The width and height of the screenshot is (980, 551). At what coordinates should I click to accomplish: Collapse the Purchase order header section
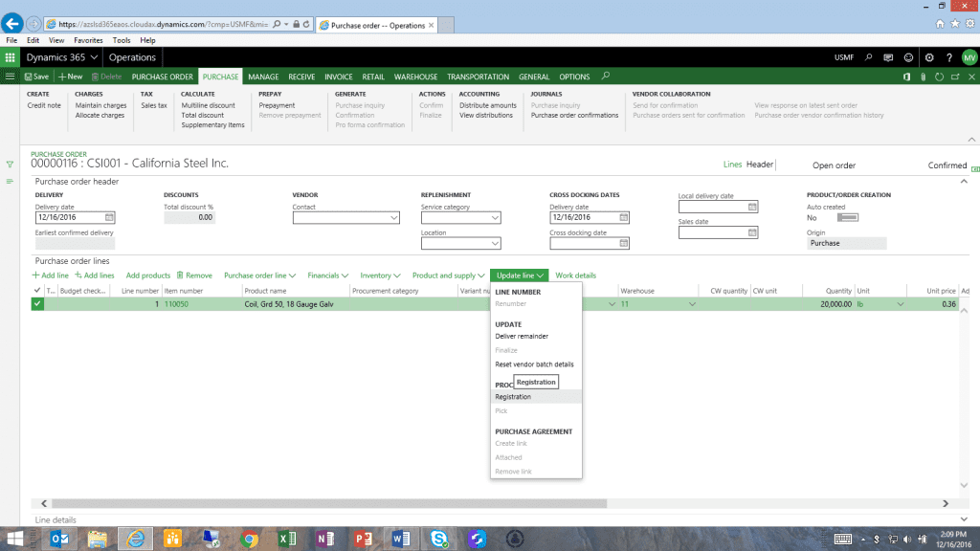coord(964,181)
